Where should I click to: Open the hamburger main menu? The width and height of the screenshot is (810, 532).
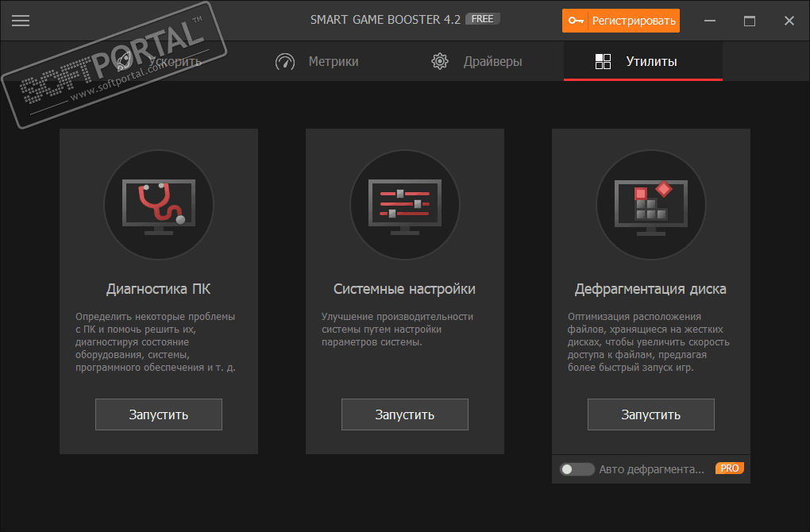(x=21, y=21)
